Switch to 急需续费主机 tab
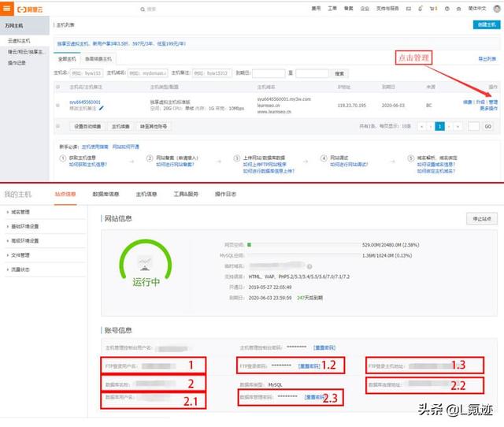This screenshot has height=427, width=504. click(98, 59)
